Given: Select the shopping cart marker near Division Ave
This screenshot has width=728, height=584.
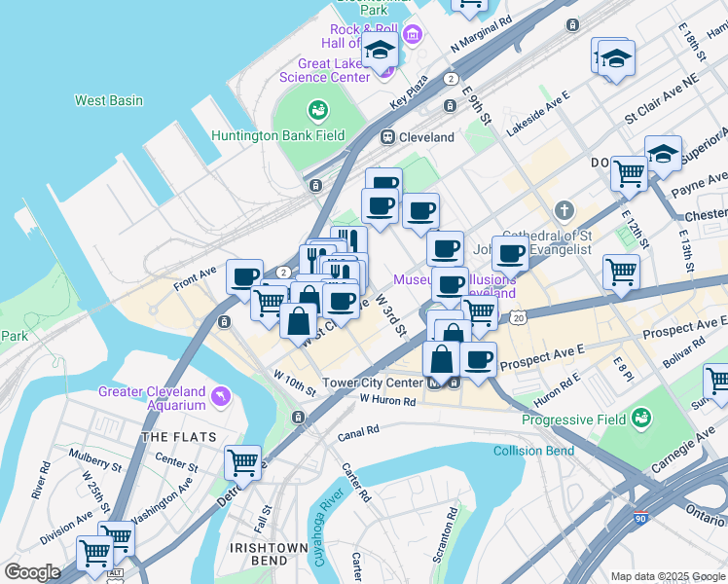Looking at the screenshot, I should (x=94, y=554).
